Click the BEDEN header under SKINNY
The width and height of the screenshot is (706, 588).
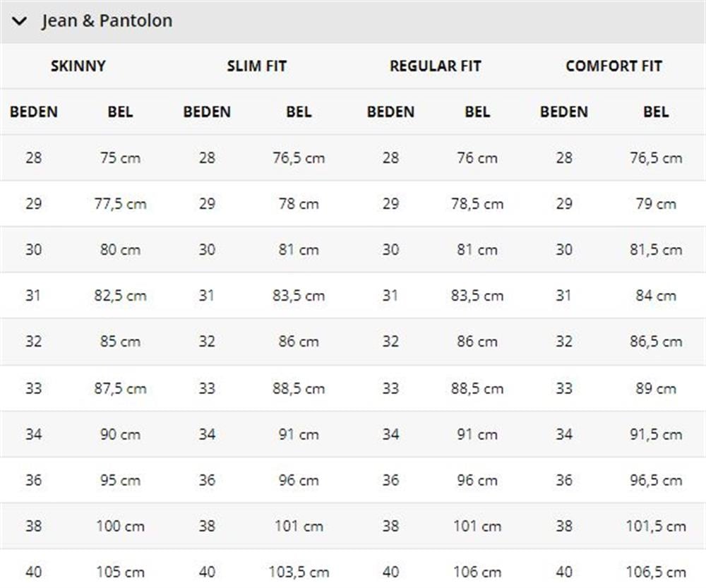(34, 112)
